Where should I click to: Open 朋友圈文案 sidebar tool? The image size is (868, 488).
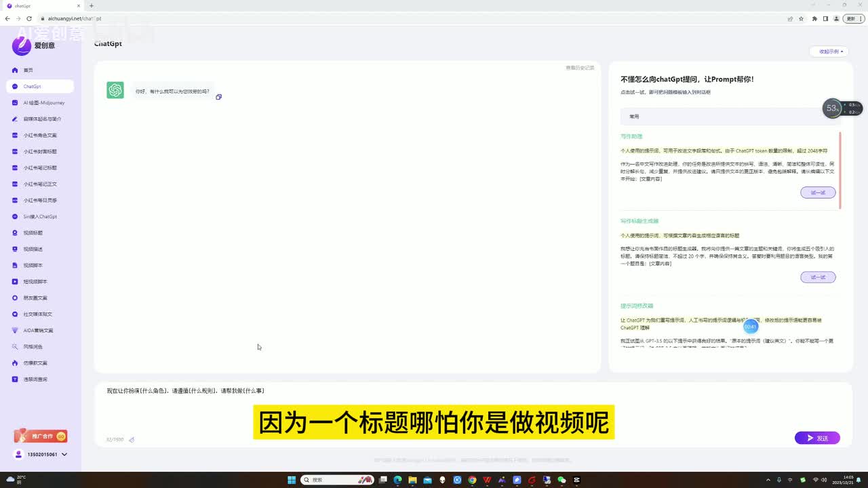[x=35, y=298]
